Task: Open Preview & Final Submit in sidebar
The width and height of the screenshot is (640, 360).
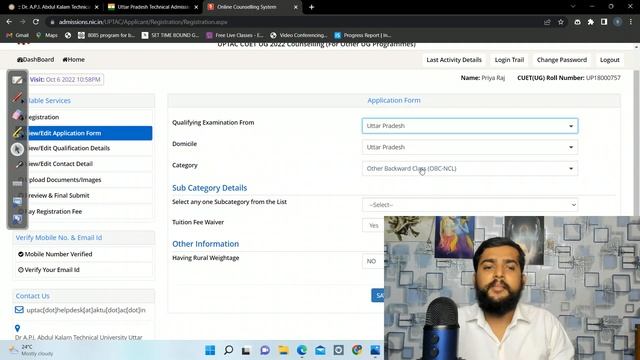Action: (84, 196)
